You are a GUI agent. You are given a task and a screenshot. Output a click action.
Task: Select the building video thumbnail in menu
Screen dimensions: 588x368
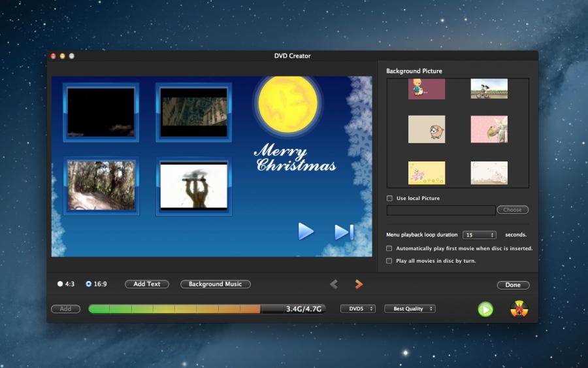[x=194, y=112]
